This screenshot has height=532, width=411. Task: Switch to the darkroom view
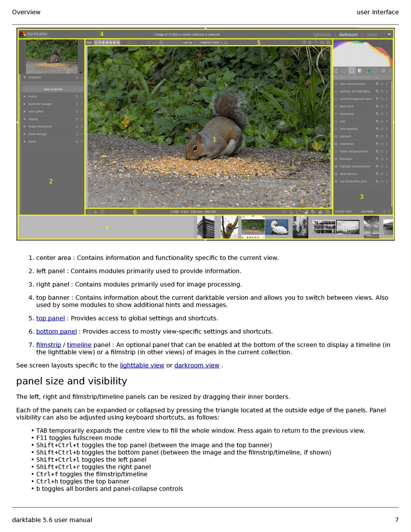click(348, 35)
